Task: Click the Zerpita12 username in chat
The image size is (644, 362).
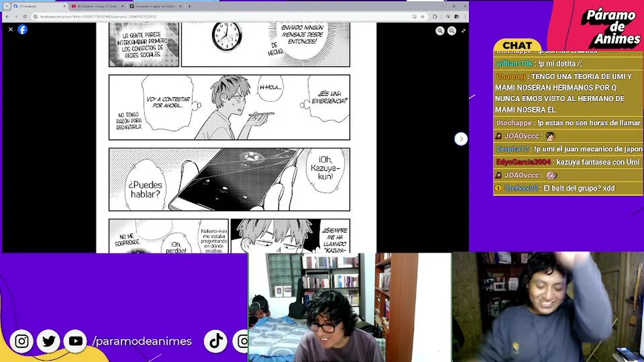Action: (512, 149)
